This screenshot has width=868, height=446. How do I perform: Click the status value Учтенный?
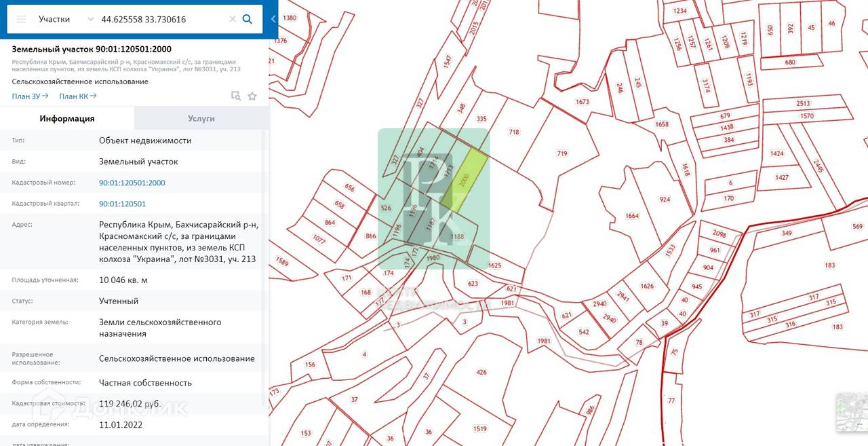point(119,301)
